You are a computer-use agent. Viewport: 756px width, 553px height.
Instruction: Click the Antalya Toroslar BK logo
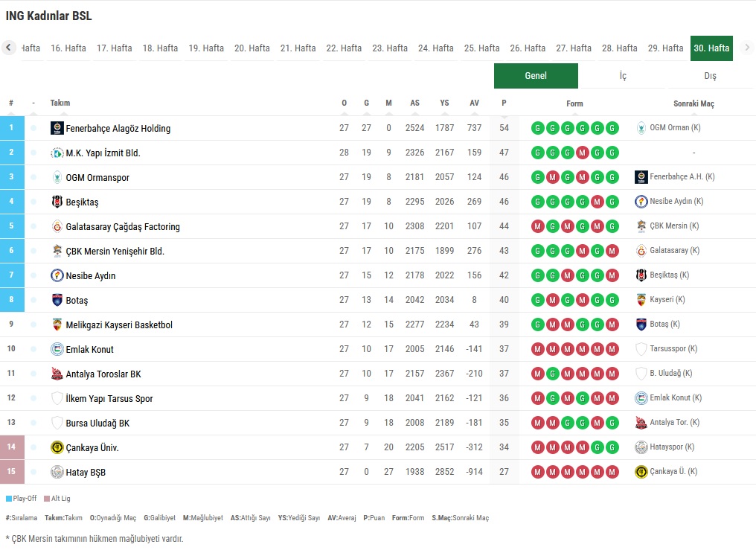57,374
